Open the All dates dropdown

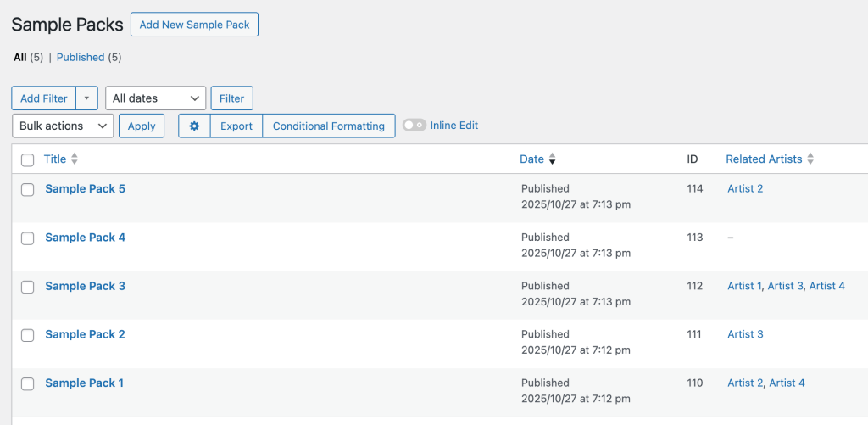tap(156, 98)
